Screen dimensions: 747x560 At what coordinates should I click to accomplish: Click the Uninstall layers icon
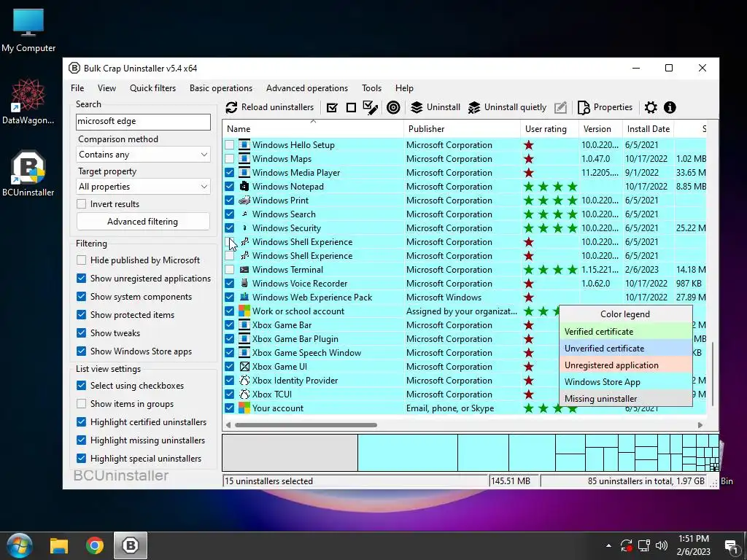(417, 108)
